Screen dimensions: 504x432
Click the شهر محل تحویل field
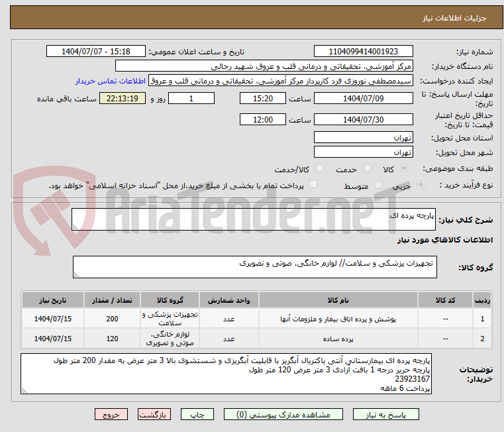coord(363,152)
